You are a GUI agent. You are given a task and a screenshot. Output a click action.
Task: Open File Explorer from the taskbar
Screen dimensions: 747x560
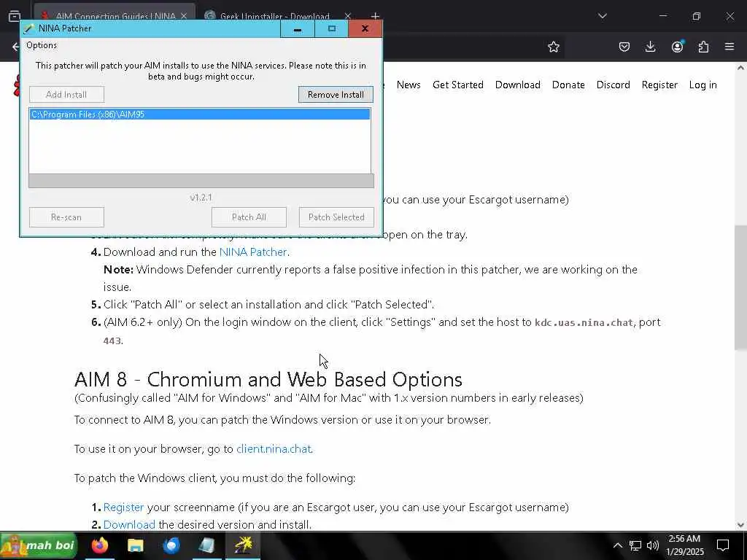pos(136,545)
